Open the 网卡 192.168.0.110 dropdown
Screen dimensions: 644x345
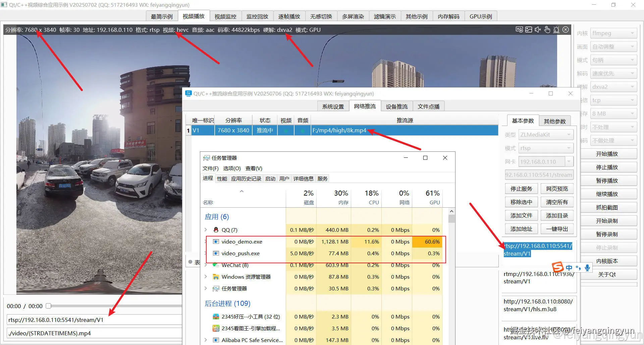point(546,162)
